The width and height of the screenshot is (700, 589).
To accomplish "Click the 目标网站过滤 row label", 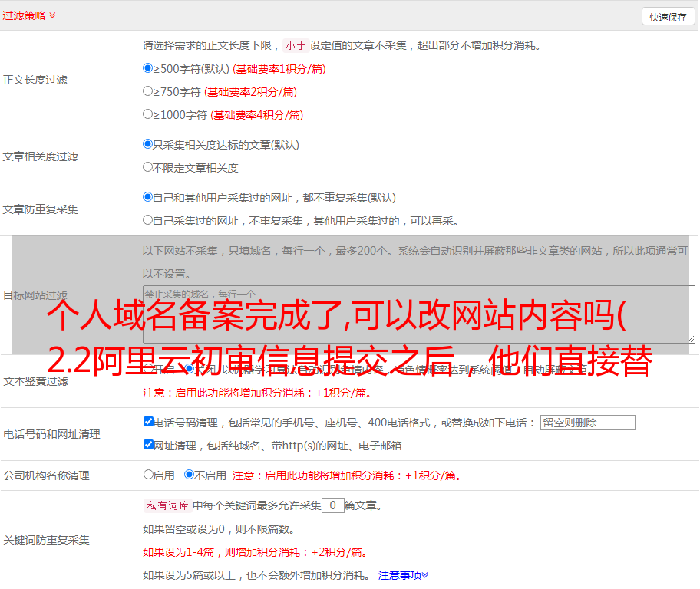I will [35, 295].
